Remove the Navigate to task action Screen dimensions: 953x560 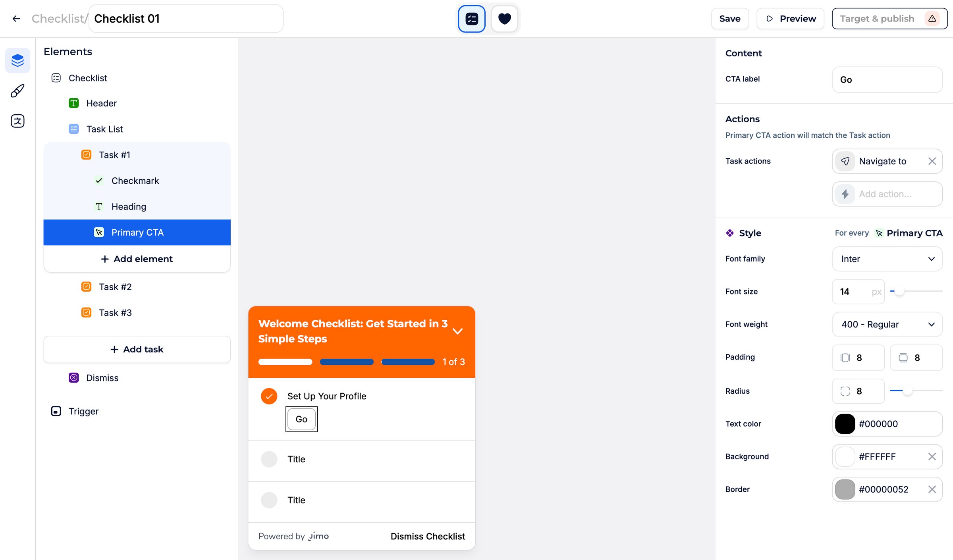click(932, 161)
